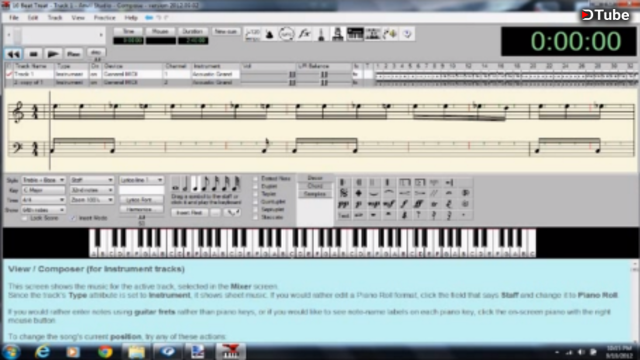The width and height of the screenshot is (640, 360).
Task: Select the Text decoration tool
Action: (344, 215)
